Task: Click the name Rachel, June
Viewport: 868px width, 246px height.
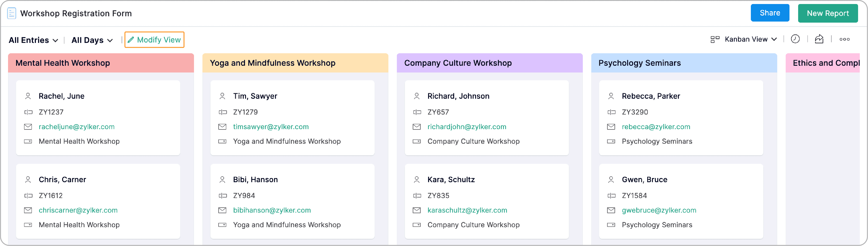Action: click(62, 96)
